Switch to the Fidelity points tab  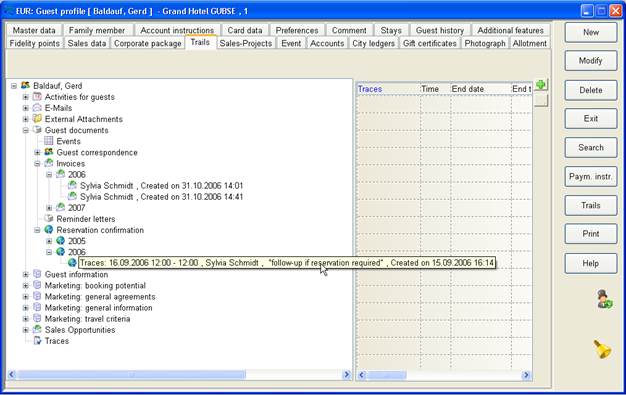[x=34, y=43]
